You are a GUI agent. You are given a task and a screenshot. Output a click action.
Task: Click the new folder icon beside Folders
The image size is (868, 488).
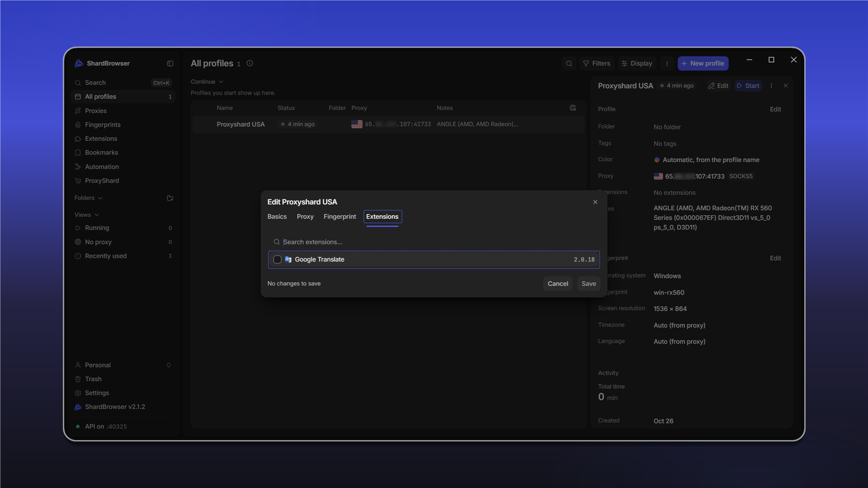170,198
